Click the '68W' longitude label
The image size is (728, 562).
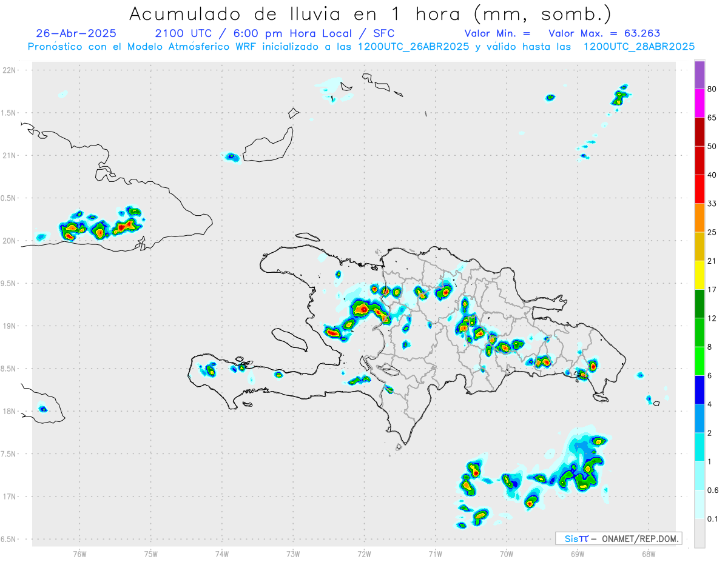coord(649,554)
